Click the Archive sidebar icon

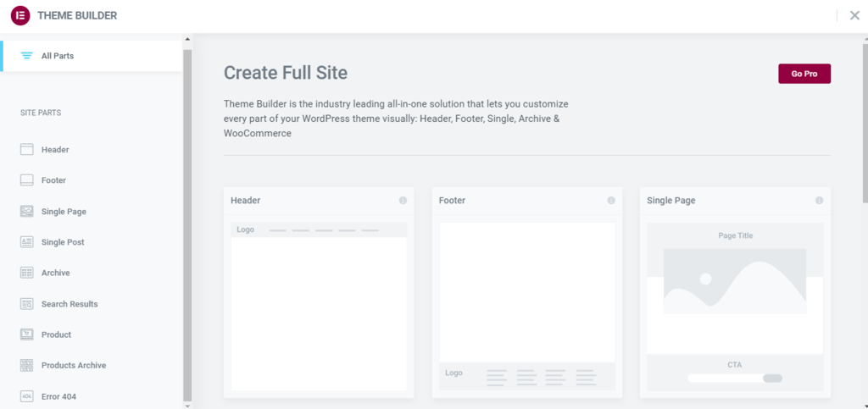pyautogui.click(x=26, y=273)
